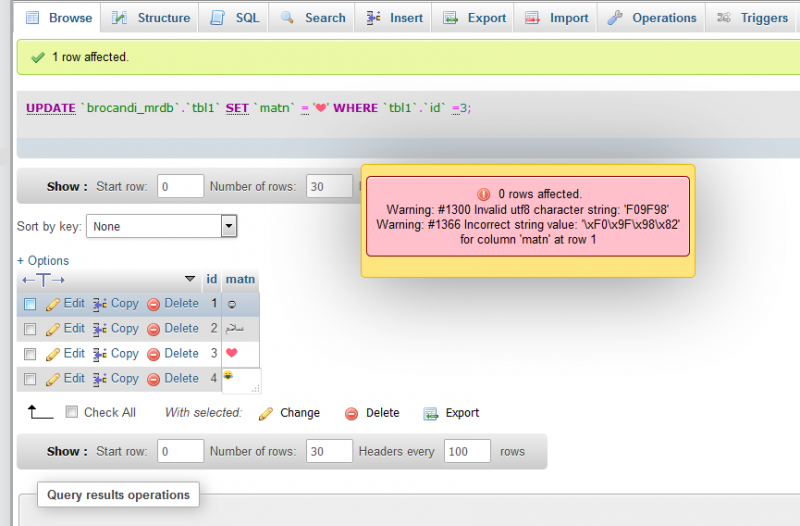This screenshot has height=526, width=800.
Task: Click the top Start row input field
Action: coord(180,187)
